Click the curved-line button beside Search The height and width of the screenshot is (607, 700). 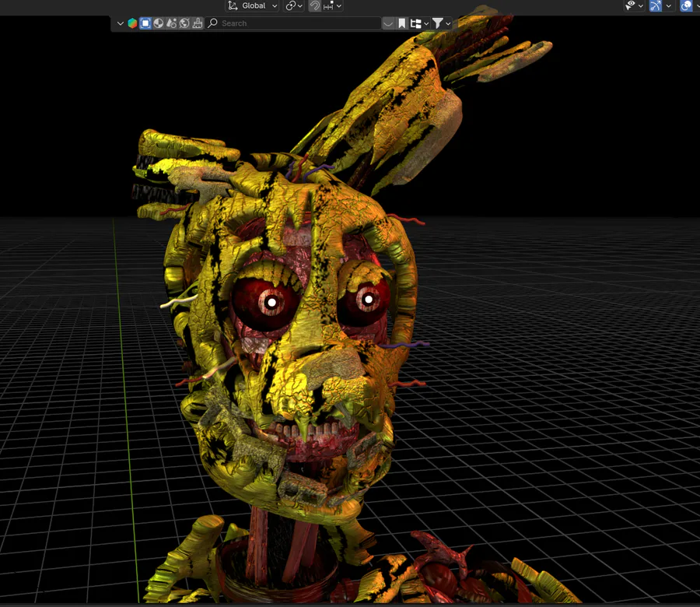coord(388,23)
